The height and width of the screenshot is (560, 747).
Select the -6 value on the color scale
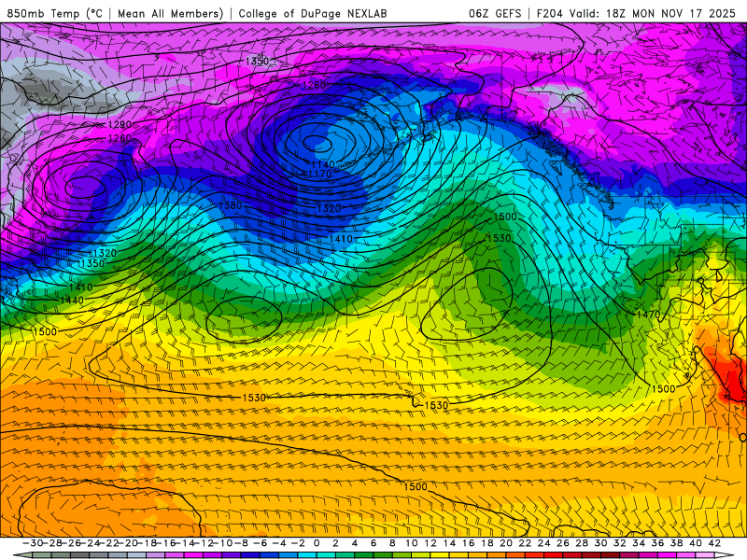tap(260, 543)
